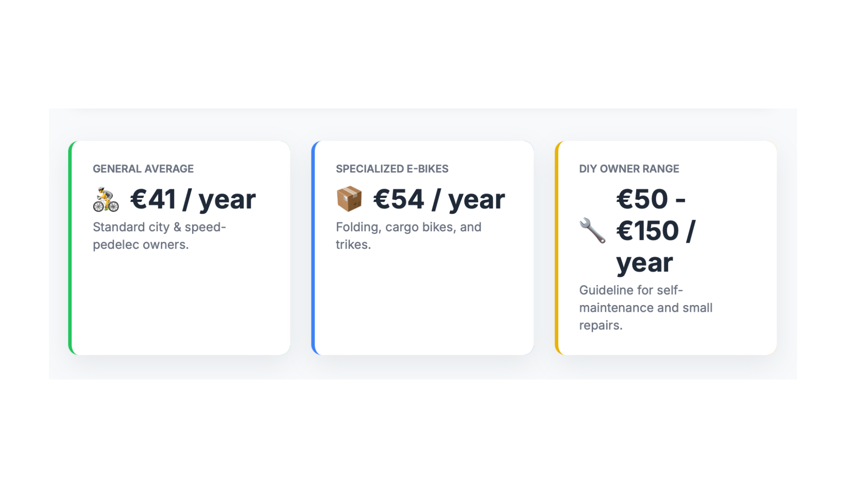
Task: Click 'Folding, cargo bikes, and trikes' description
Action: 408,235
